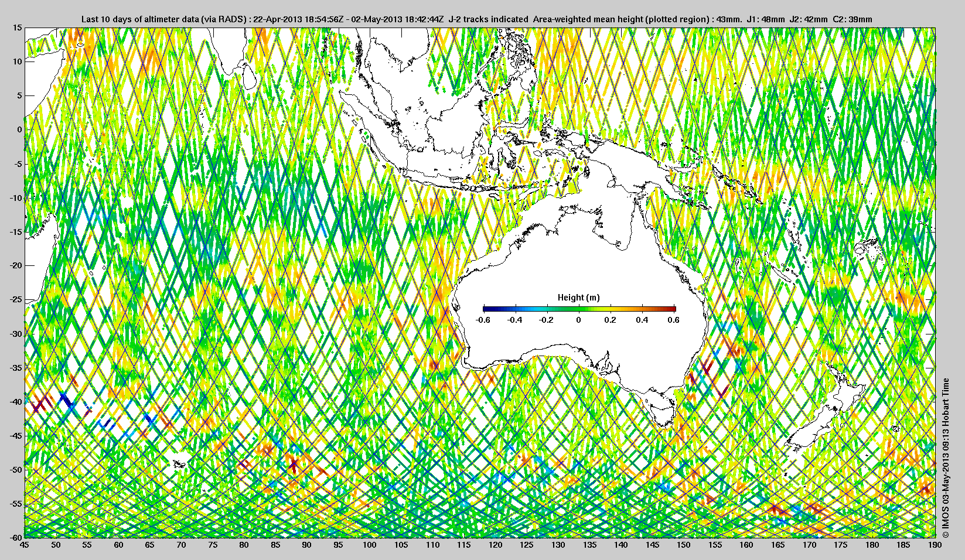This screenshot has height=560, width=965.
Task: Click longitude axis label '75'
Action: (213, 545)
